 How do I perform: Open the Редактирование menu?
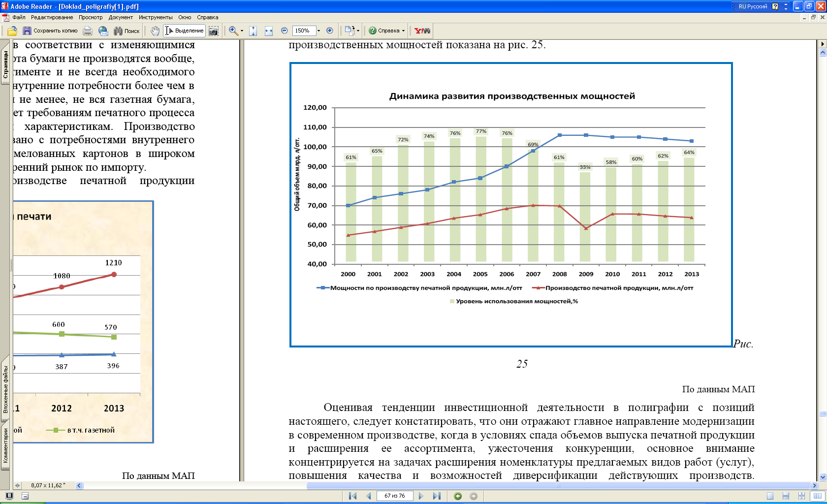(52, 17)
